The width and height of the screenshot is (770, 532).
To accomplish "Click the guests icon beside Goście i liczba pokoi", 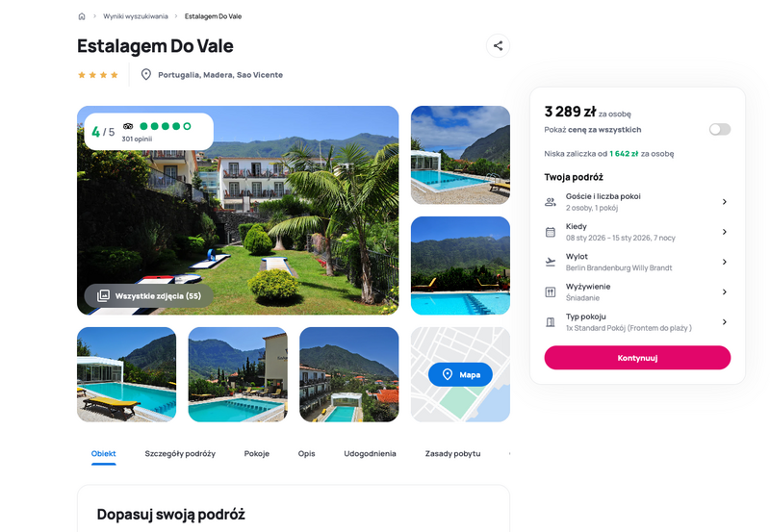I will tap(551, 202).
